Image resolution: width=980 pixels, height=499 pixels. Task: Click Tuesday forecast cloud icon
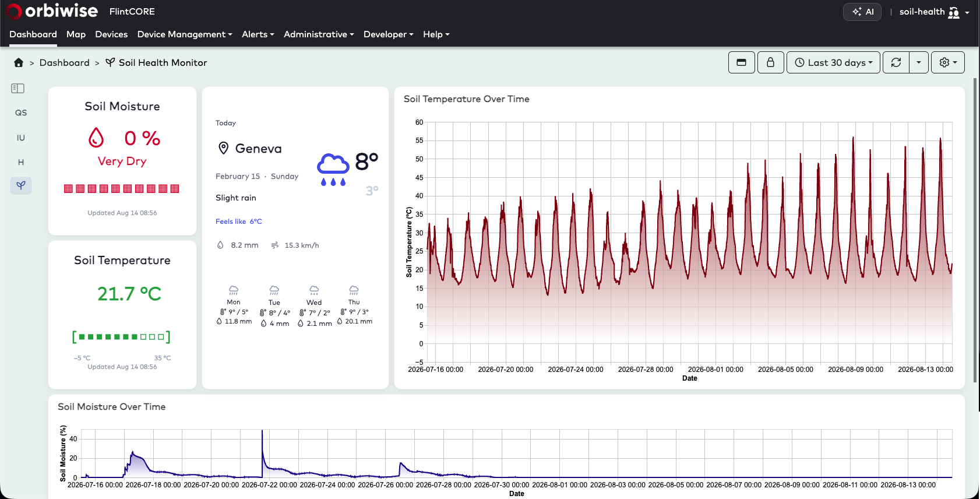[274, 290]
